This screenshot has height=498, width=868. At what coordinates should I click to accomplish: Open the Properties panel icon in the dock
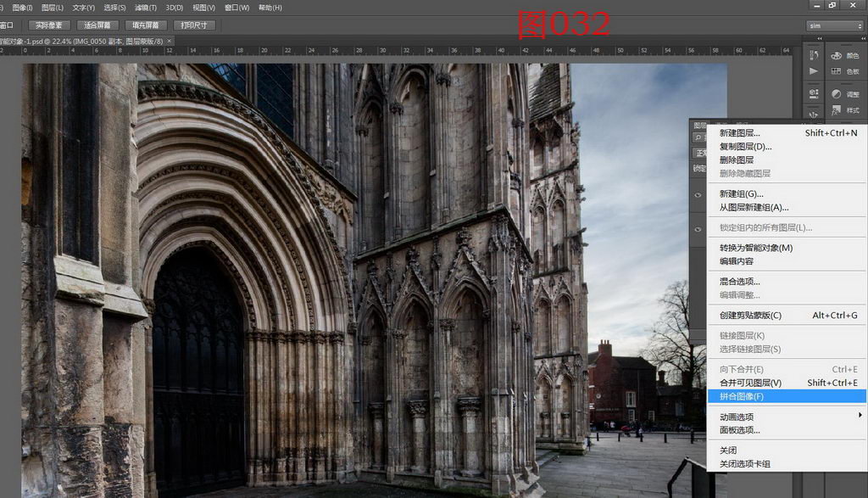(x=814, y=93)
